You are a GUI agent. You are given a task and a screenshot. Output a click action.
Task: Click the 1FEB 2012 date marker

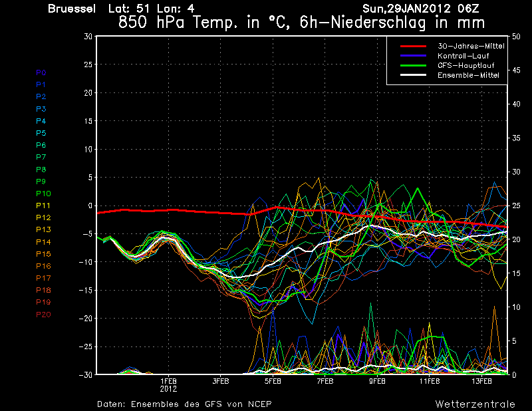coord(168,384)
